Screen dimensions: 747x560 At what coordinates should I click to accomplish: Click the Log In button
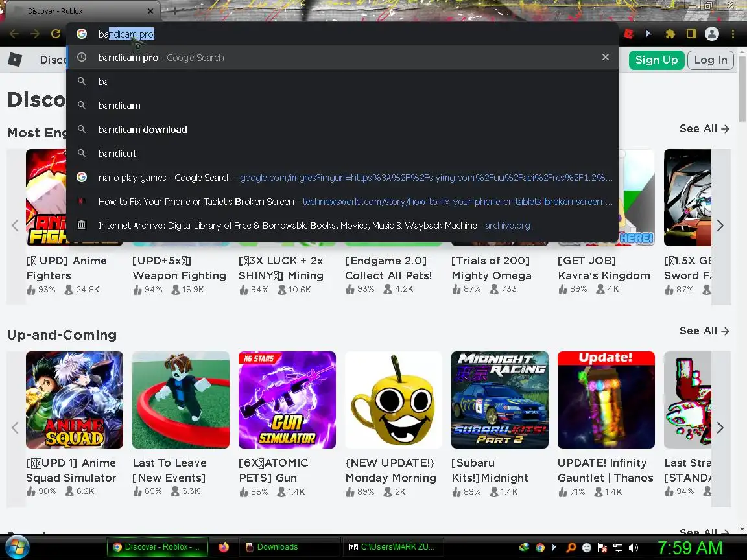point(710,60)
